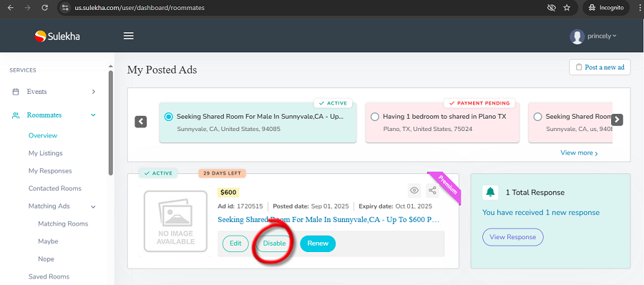
Task: Go to My Listings
Action: click(46, 153)
